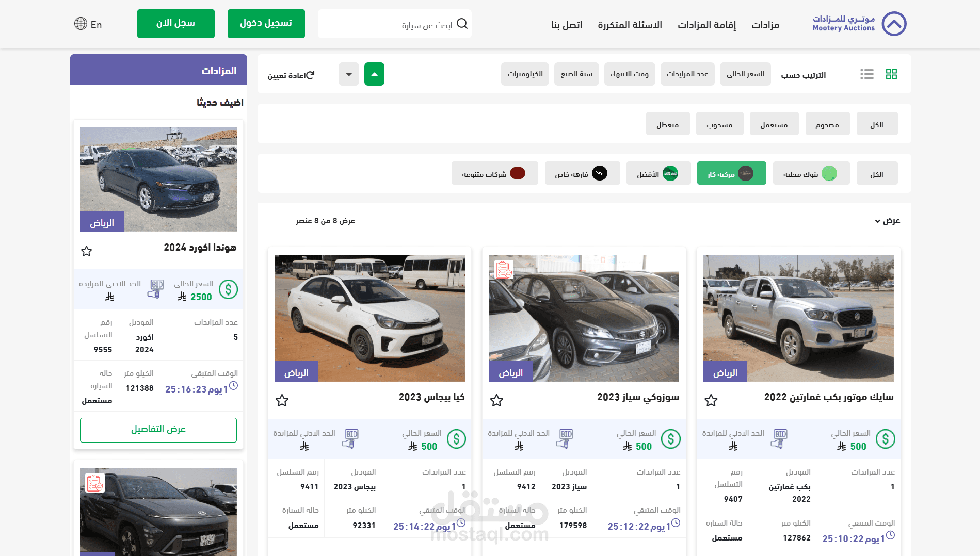980x556 pixels.
Task: Switch to list view layout
Action: click(x=867, y=74)
